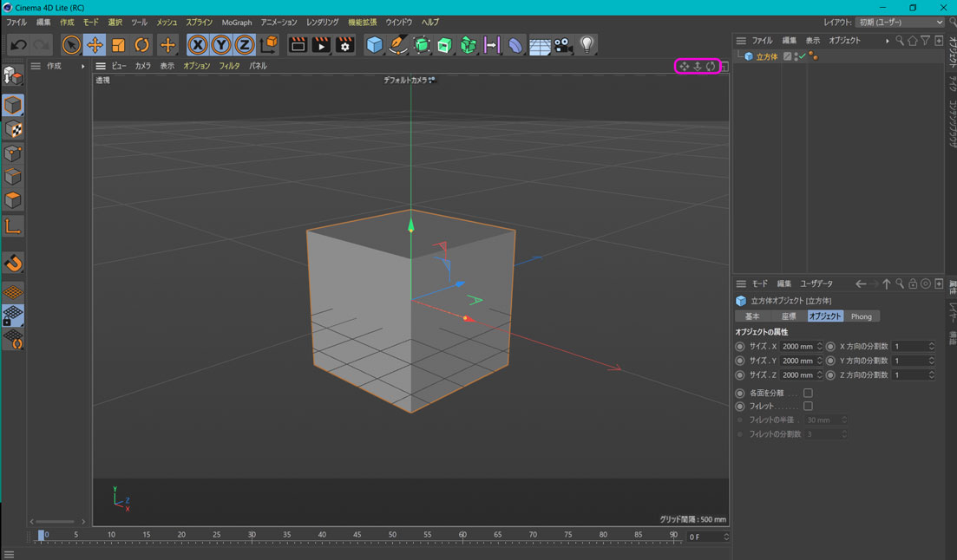The image size is (957, 560).
Task: Open the MoGraph menu
Action: (236, 22)
